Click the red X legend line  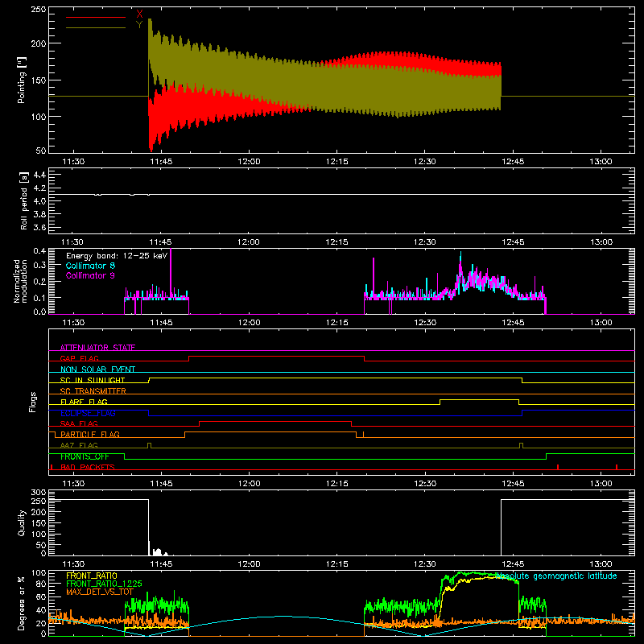pos(96,17)
